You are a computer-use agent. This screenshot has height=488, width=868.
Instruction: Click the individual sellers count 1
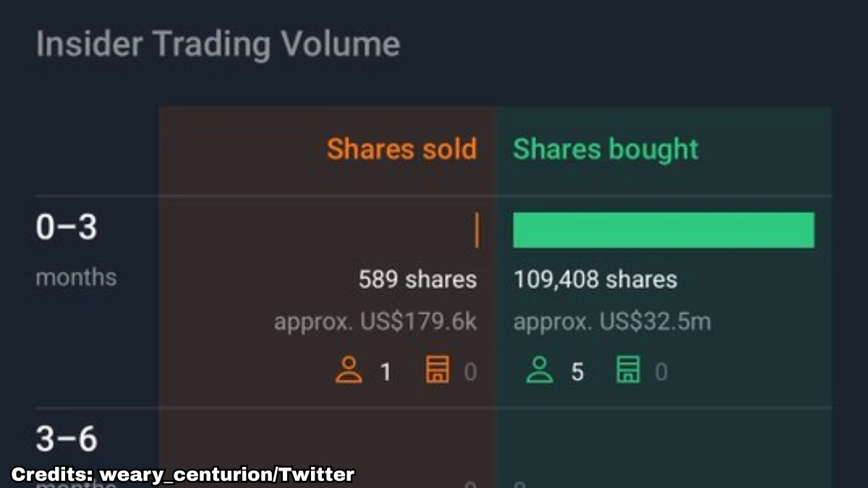[386, 372]
